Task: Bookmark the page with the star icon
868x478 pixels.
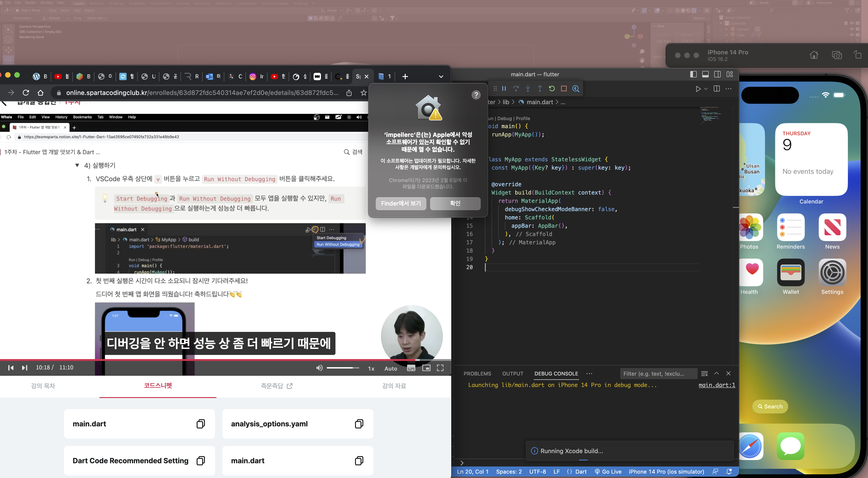Action: click(x=364, y=92)
